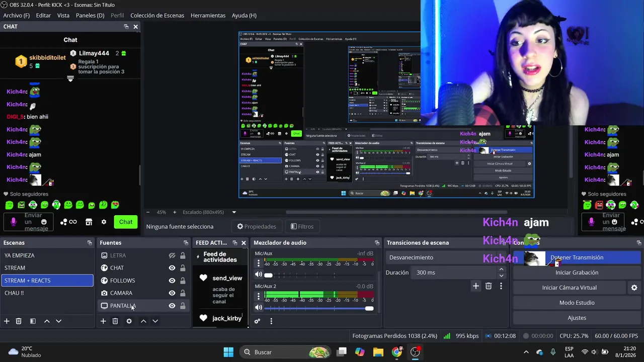The width and height of the screenshot is (644, 362).
Task: Open the Paneles menu
Action: (90, 16)
